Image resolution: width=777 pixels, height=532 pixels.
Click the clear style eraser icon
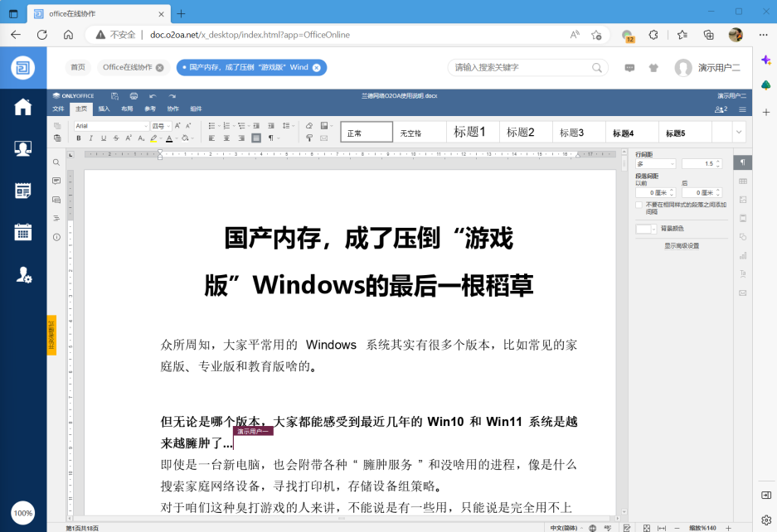309,126
